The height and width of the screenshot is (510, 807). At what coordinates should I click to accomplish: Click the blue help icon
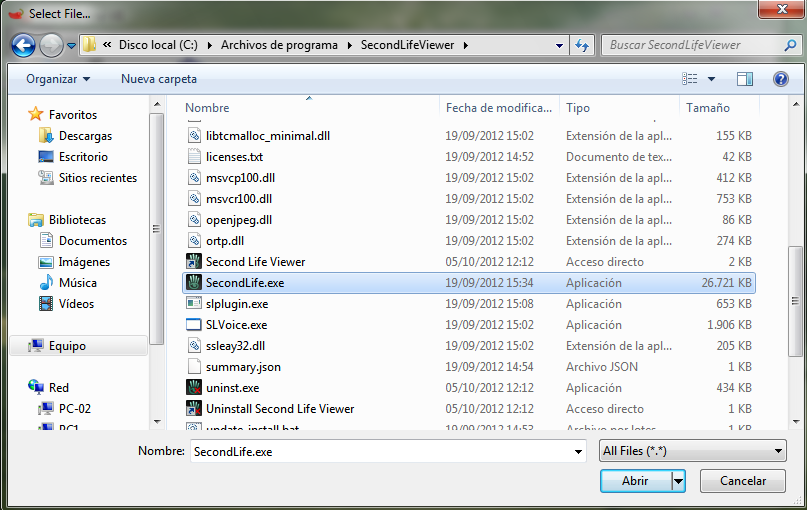781,79
